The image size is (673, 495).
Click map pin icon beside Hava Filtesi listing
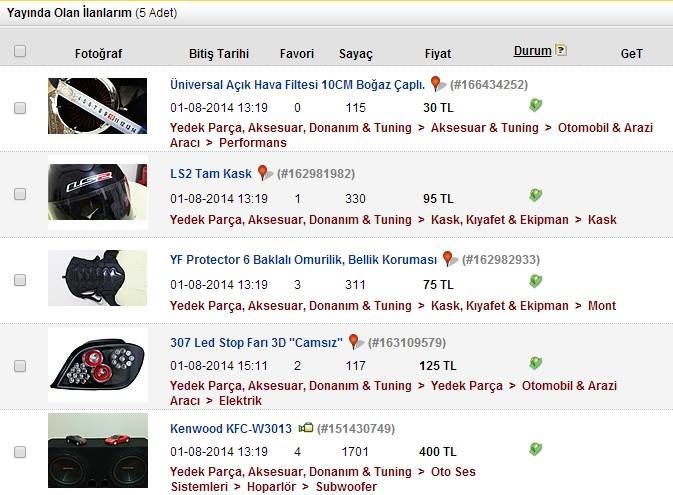(438, 84)
